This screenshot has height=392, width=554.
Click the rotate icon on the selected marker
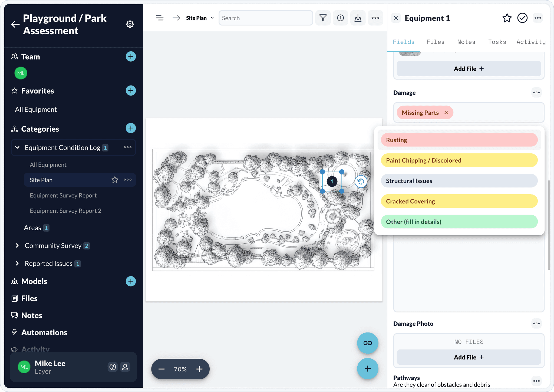click(x=361, y=182)
